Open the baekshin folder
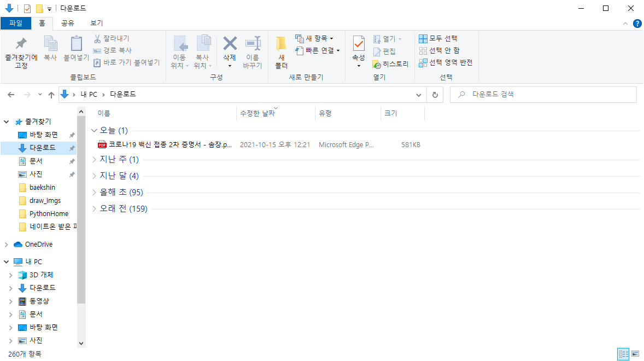This screenshot has width=644, height=361. pos(42,187)
